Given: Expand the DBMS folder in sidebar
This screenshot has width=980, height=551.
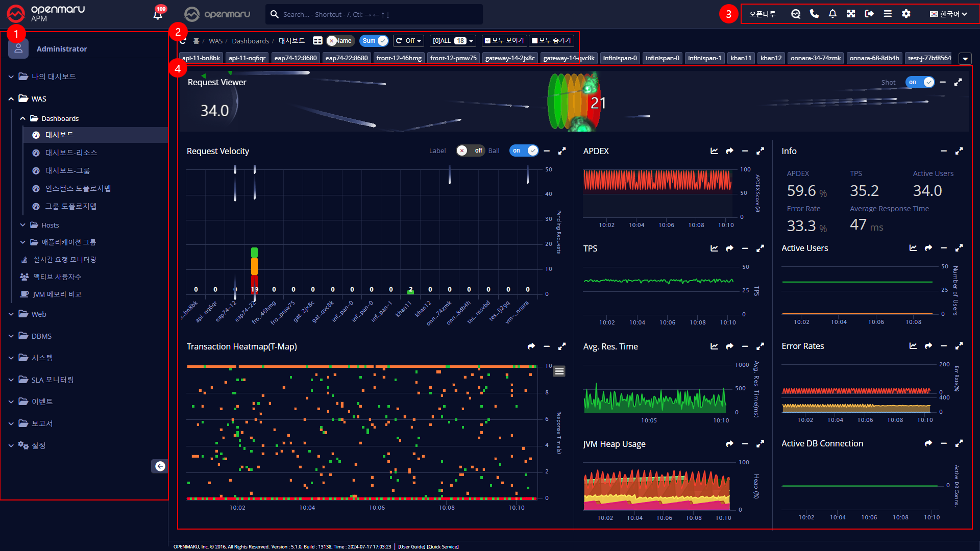Looking at the screenshot, I should point(41,336).
